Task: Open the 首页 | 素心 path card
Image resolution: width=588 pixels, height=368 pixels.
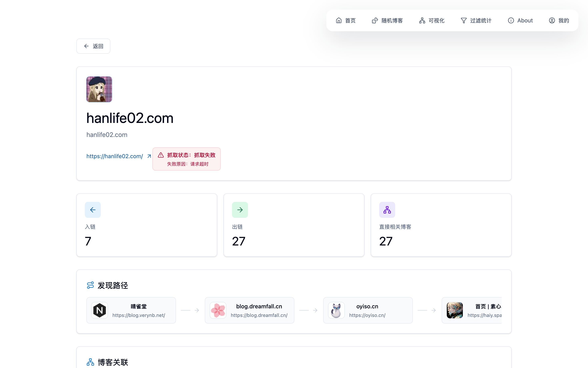Action: 472,310
